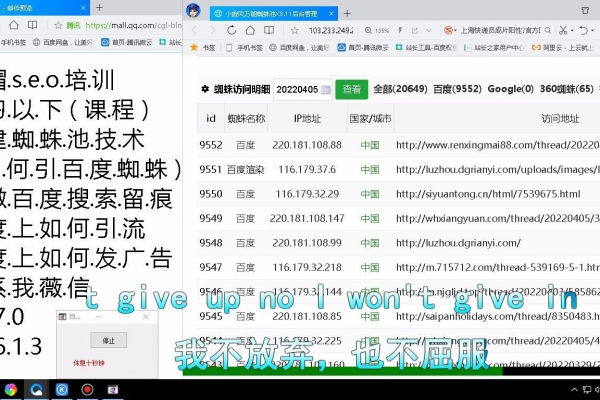This screenshot has width=600, height=400.
Task: Click the blue K app icon on the taskbar
Action: coord(61,389)
